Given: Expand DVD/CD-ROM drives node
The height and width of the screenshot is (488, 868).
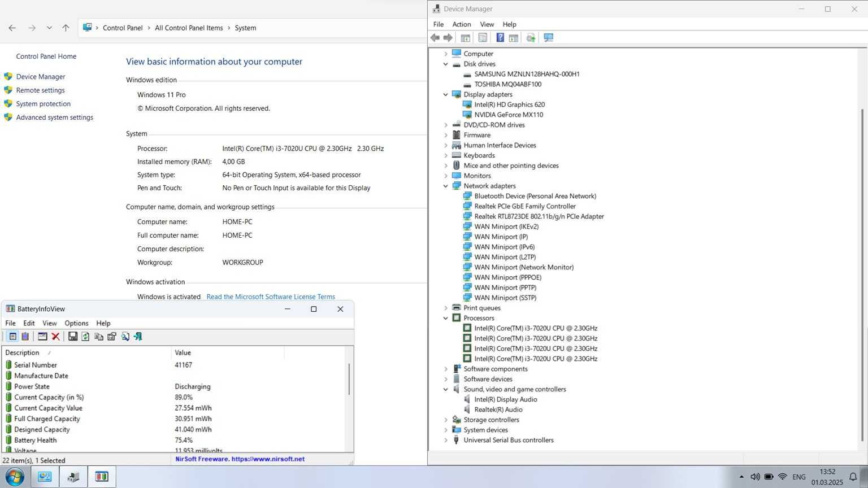Looking at the screenshot, I should coord(446,125).
